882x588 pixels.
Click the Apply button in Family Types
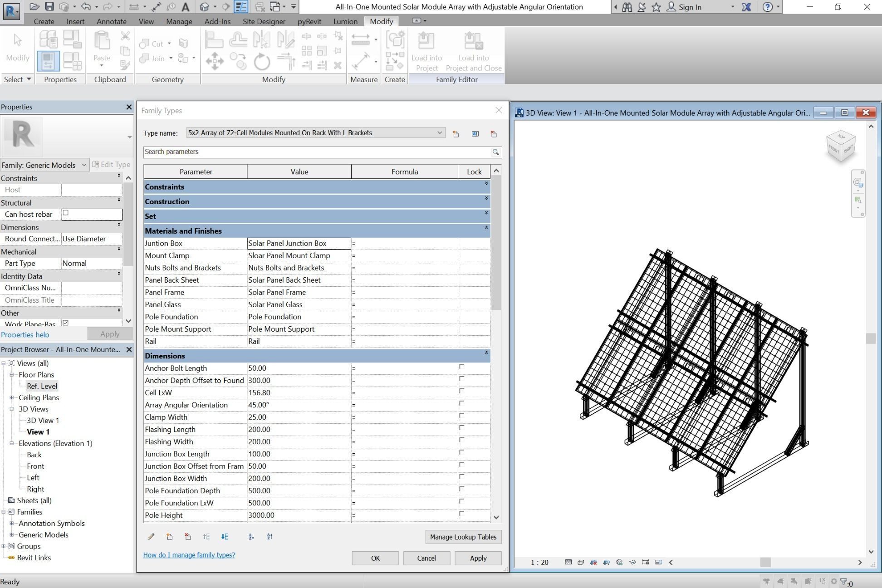click(478, 558)
